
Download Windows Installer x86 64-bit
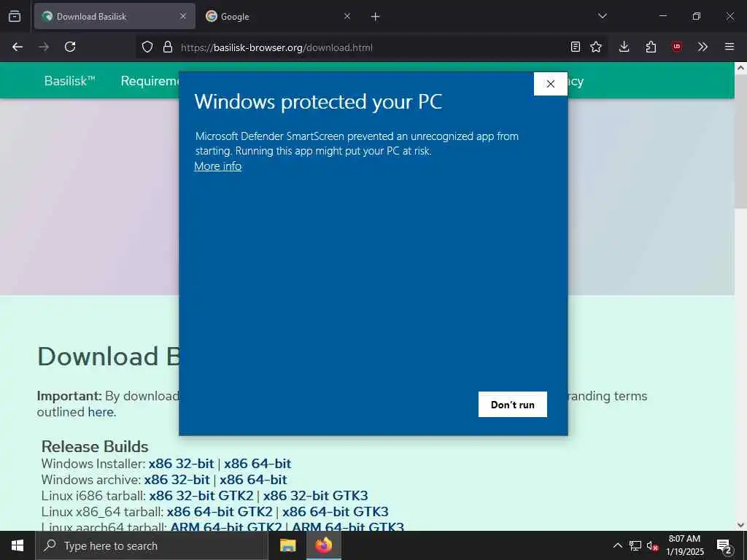point(258,463)
